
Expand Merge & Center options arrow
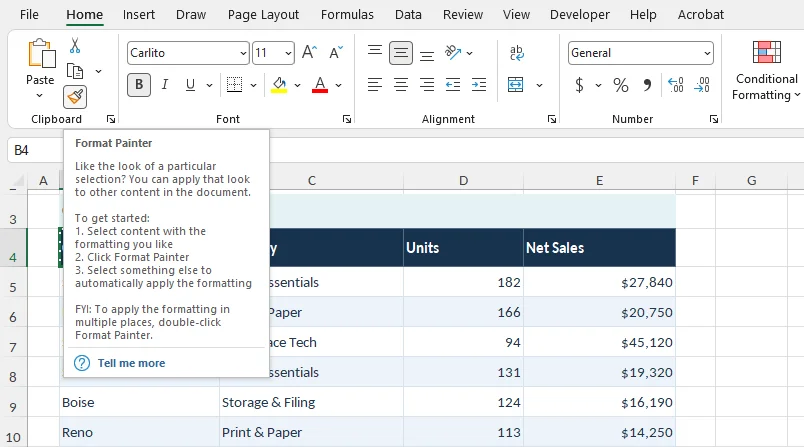coord(539,85)
